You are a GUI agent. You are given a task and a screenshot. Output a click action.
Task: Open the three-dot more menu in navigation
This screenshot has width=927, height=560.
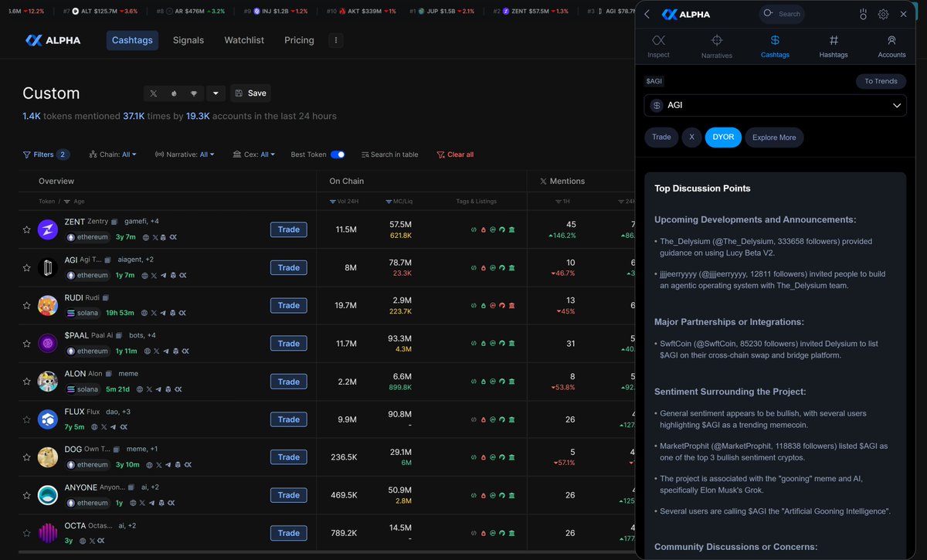pos(335,40)
